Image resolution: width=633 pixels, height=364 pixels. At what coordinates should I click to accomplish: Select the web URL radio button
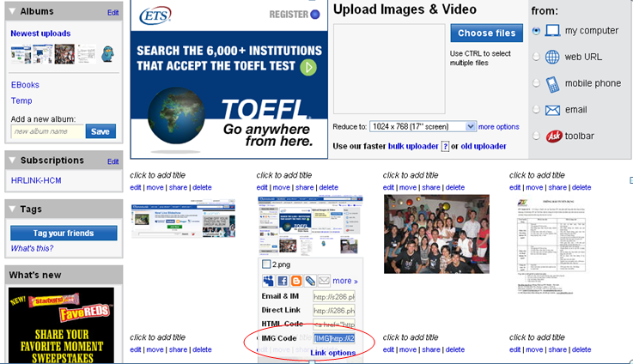(x=536, y=57)
